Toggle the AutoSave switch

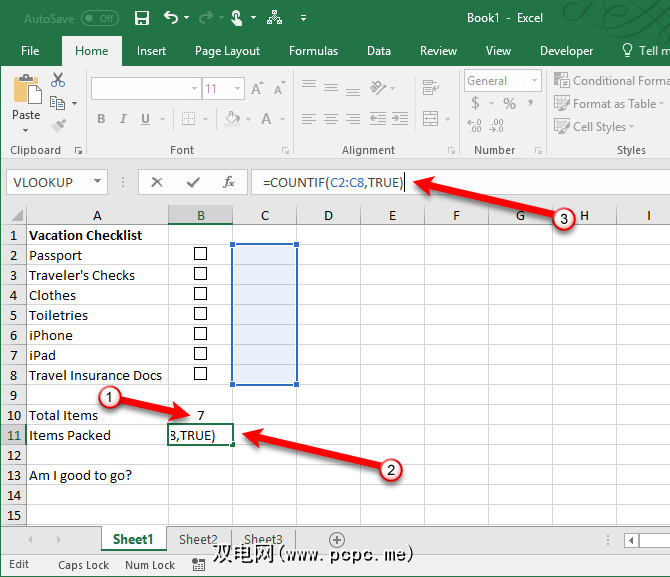[x=99, y=18]
